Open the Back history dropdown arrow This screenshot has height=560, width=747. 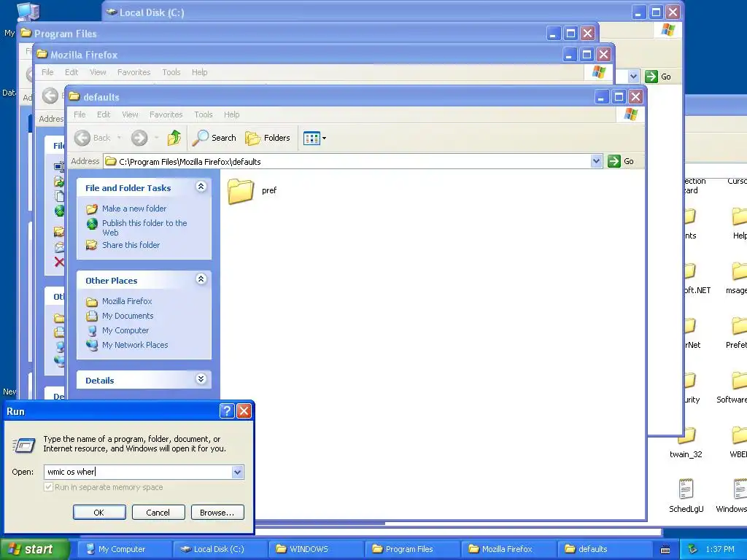(x=119, y=138)
